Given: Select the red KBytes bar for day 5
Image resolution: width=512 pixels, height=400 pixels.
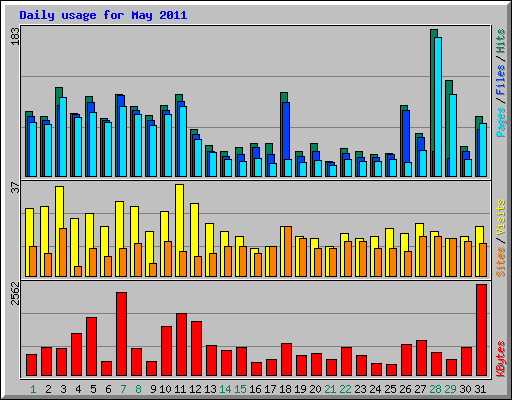Looking at the screenshot, I should point(91,347).
